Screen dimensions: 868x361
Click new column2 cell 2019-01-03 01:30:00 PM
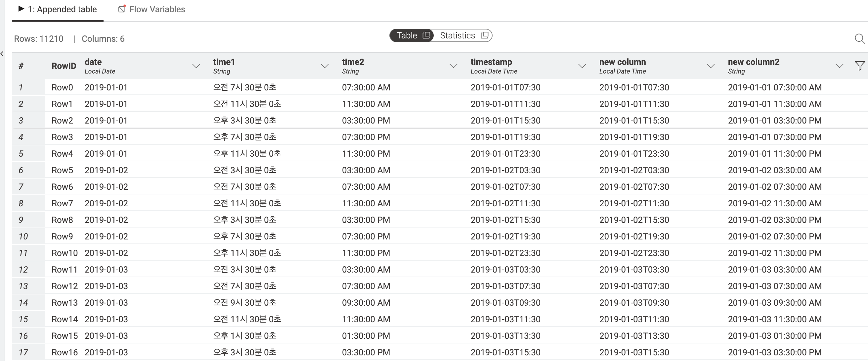click(775, 335)
